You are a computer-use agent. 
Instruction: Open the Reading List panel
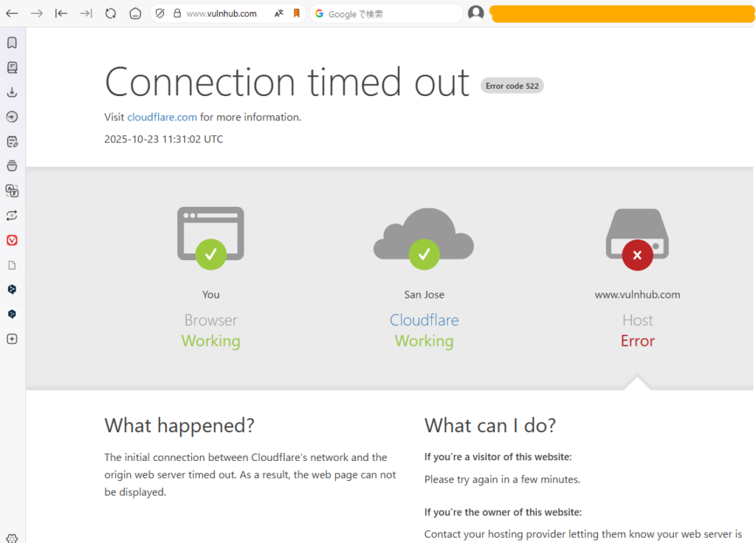point(12,67)
